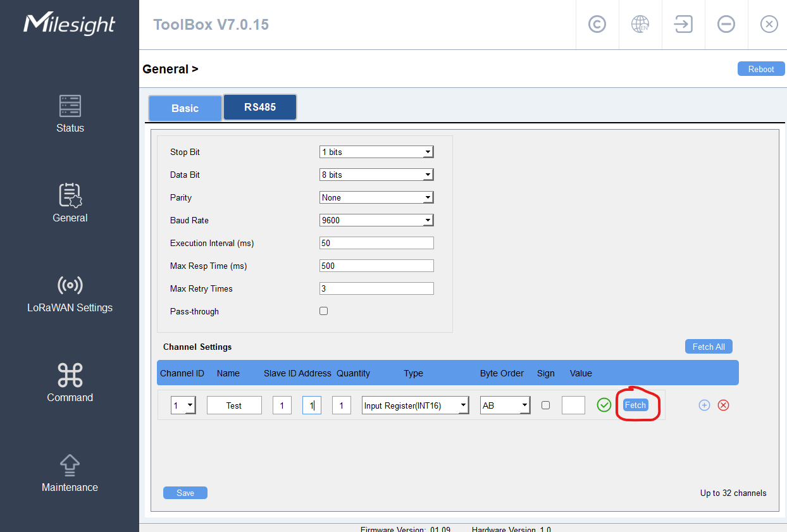Click the copyright info icon
The image size is (787, 532).
[x=597, y=25]
